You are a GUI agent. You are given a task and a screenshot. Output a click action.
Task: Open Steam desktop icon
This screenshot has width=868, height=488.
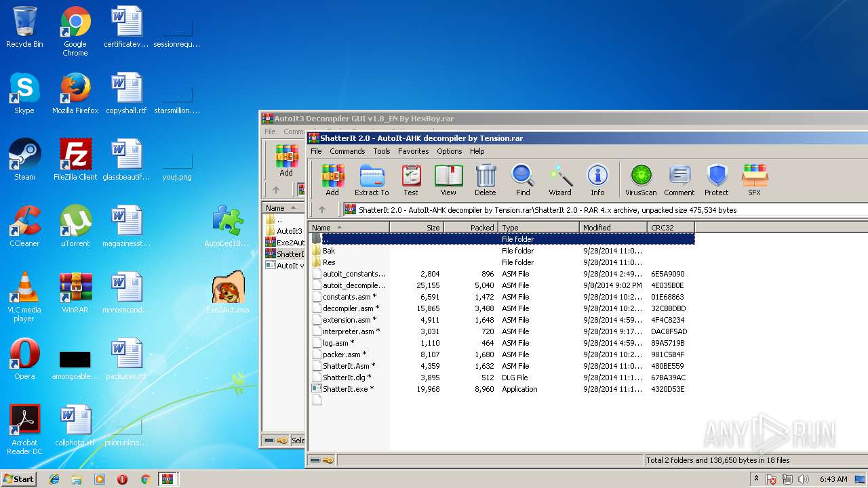coord(24,160)
